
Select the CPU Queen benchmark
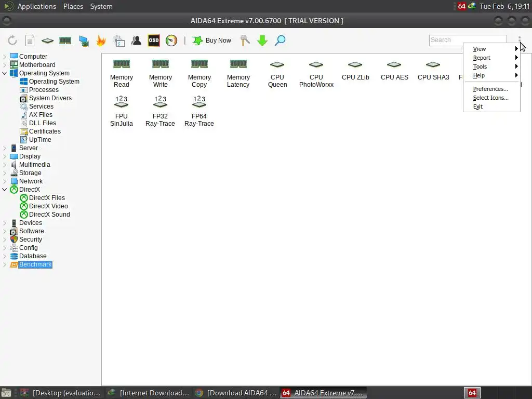(277, 74)
